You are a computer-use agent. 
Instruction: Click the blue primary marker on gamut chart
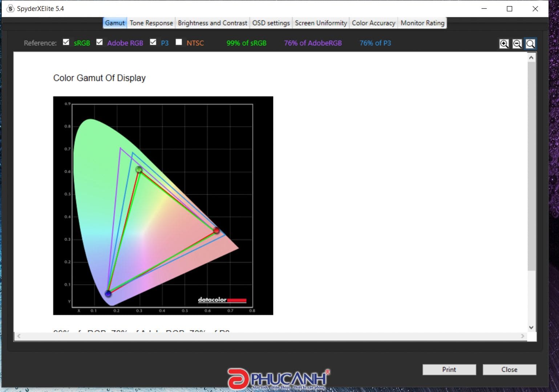coord(108,293)
